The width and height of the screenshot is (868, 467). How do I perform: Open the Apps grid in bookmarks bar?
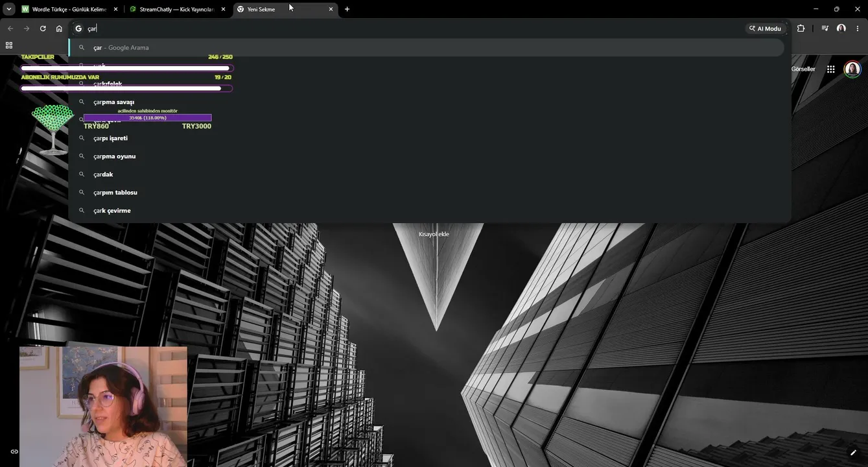9,45
